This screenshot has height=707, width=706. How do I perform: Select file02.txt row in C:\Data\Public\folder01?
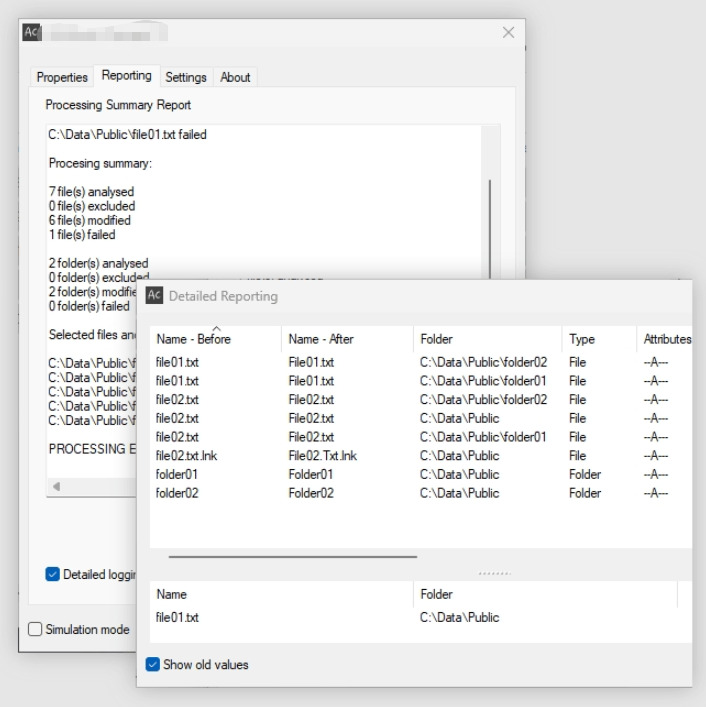(421, 437)
